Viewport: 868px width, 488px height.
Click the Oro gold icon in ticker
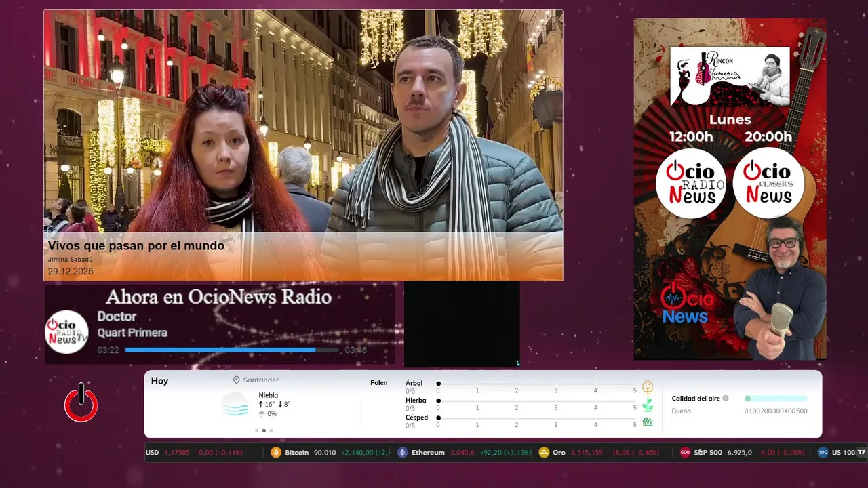544,453
